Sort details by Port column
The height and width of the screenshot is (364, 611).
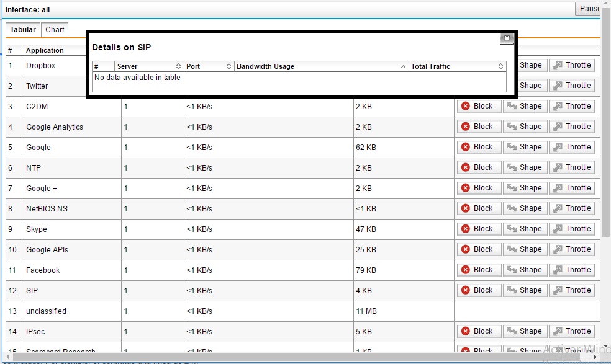click(x=209, y=66)
